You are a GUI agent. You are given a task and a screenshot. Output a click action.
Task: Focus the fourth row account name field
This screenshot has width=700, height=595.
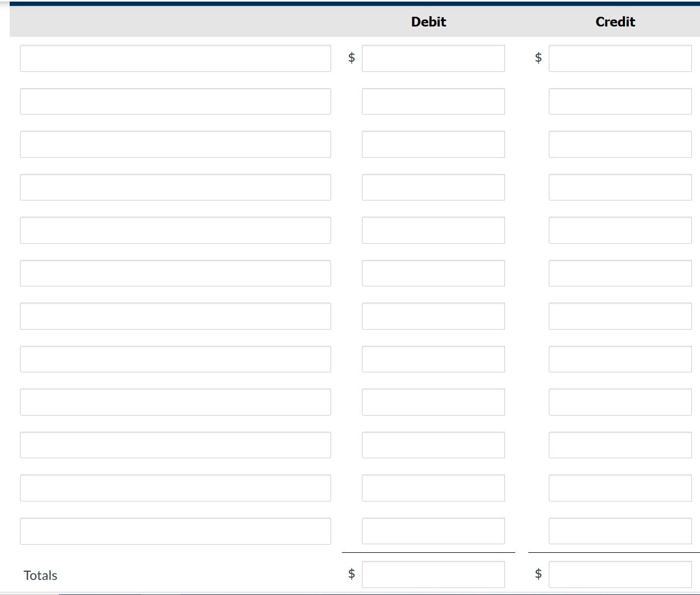point(175,187)
